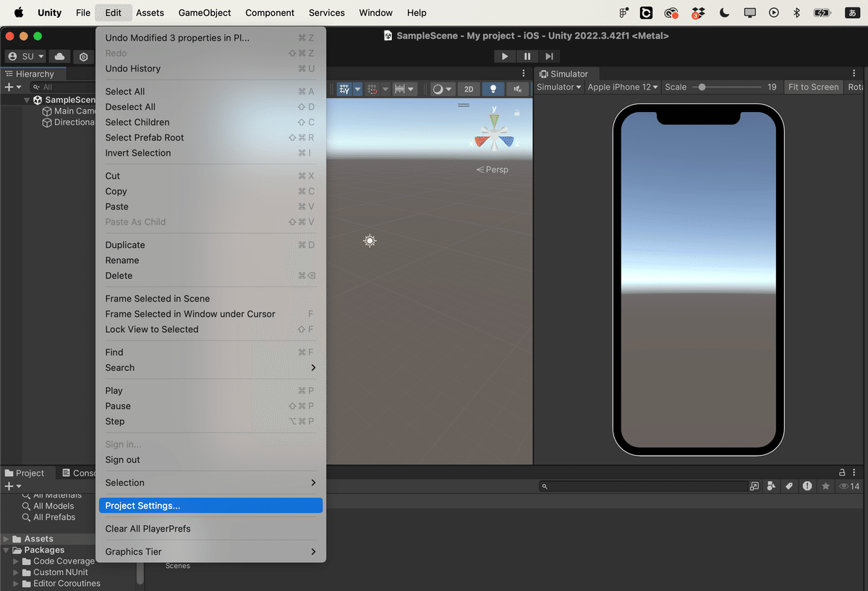Open the Apple iPhone 12 device dropdown
Screen dimensions: 868x591
click(x=623, y=87)
